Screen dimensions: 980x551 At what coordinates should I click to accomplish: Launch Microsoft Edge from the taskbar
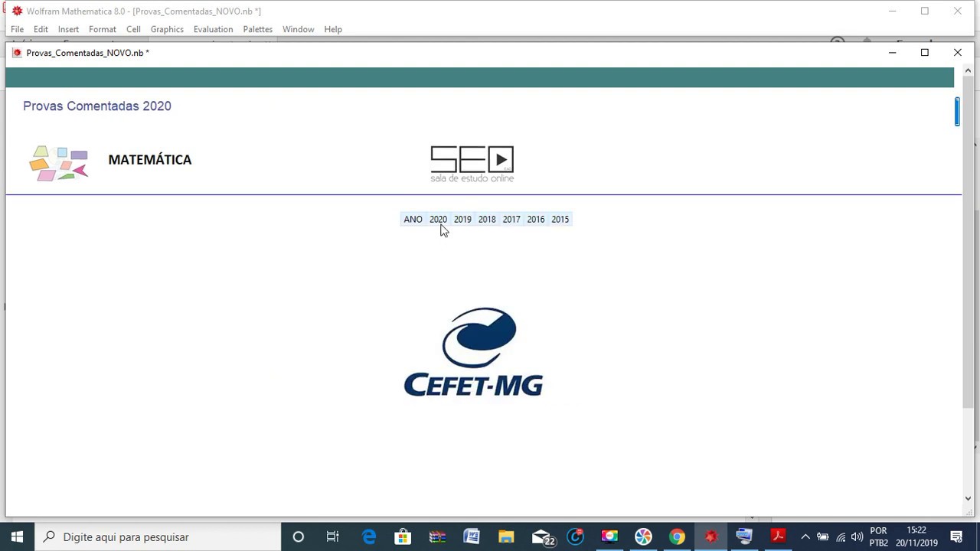tap(369, 536)
